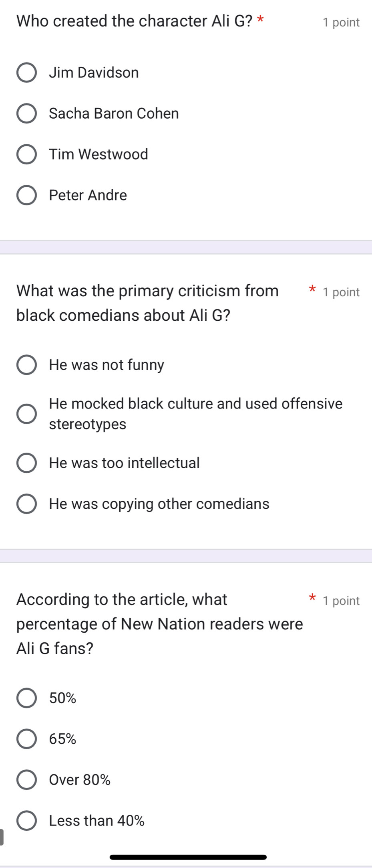372x868 pixels.
Task: Choose Sacha Baron Cohen as answer
Action: click(x=26, y=113)
